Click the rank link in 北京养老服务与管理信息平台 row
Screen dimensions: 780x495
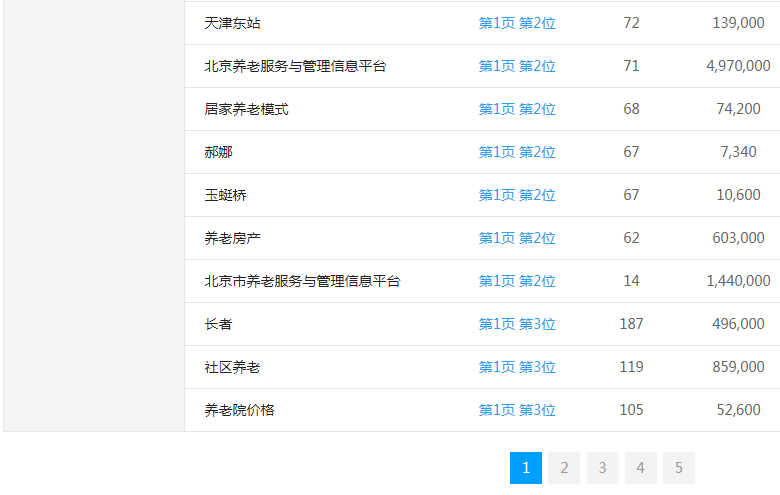517,66
